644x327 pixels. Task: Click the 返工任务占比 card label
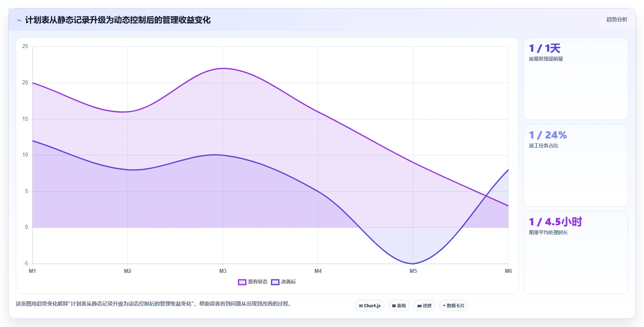pos(544,146)
